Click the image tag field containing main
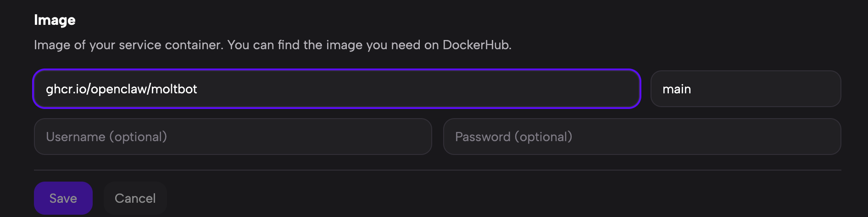The image size is (868, 217). click(x=746, y=89)
